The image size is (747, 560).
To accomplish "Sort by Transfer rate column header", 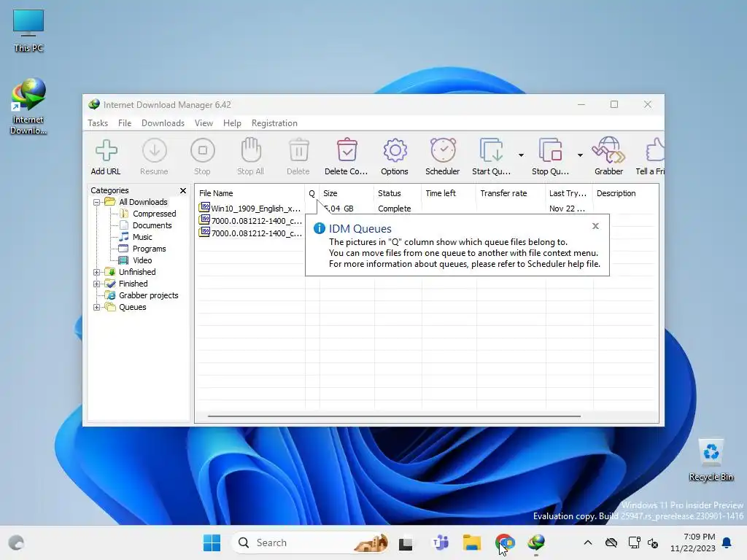I will [511, 193].
